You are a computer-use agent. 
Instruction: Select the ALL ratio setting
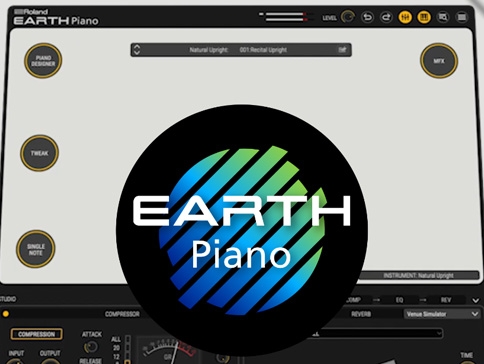pos(116,339)
